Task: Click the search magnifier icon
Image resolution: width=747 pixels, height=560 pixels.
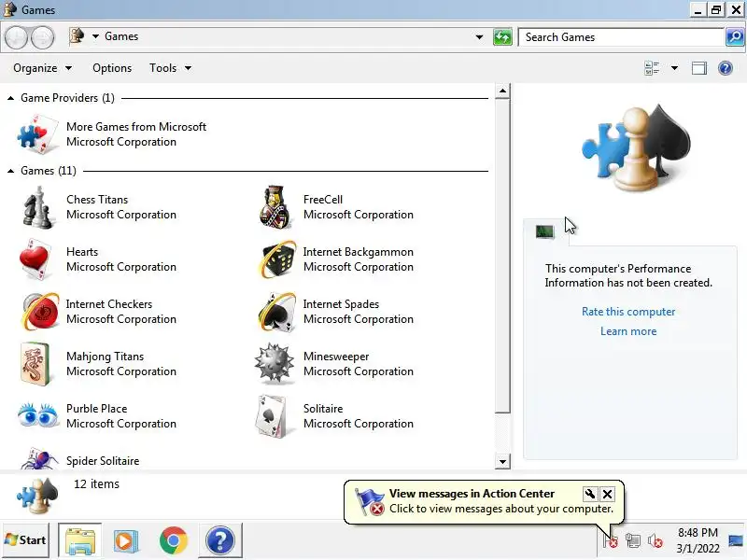Action: (735, 37)
